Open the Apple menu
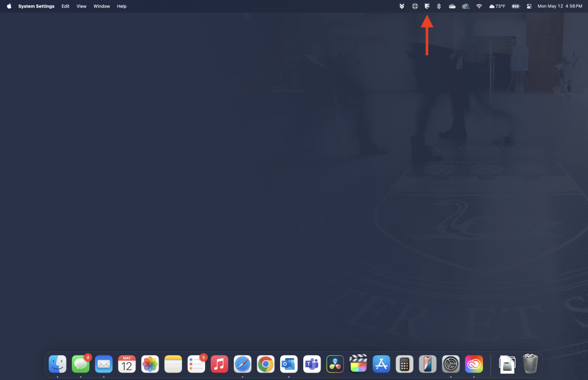This screenshot has height=380, width=588. click(9, 6)
